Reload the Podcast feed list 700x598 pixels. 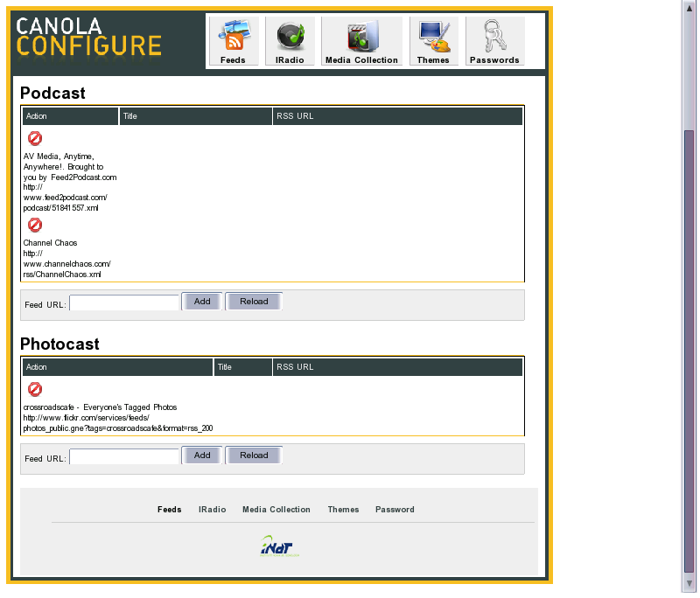[254, 302]
